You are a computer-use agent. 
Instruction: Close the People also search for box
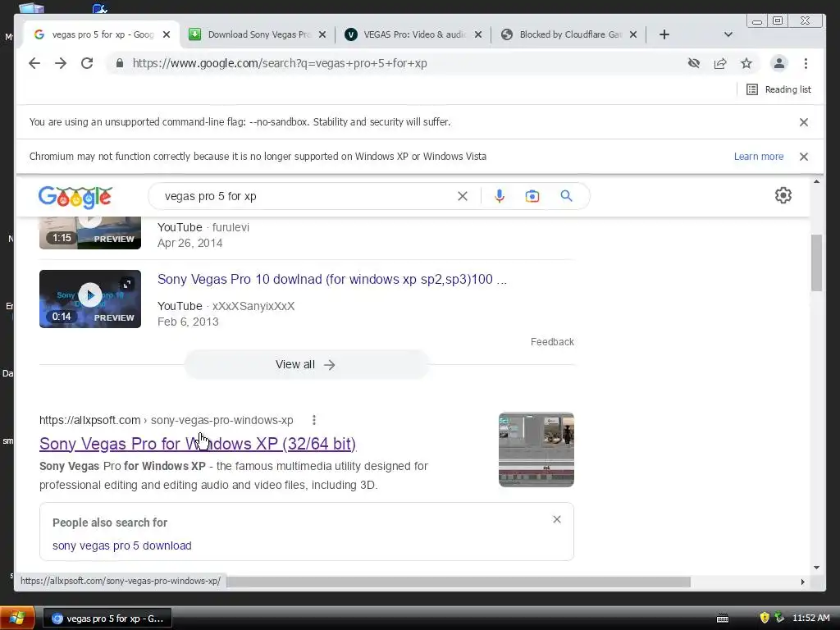557,519
